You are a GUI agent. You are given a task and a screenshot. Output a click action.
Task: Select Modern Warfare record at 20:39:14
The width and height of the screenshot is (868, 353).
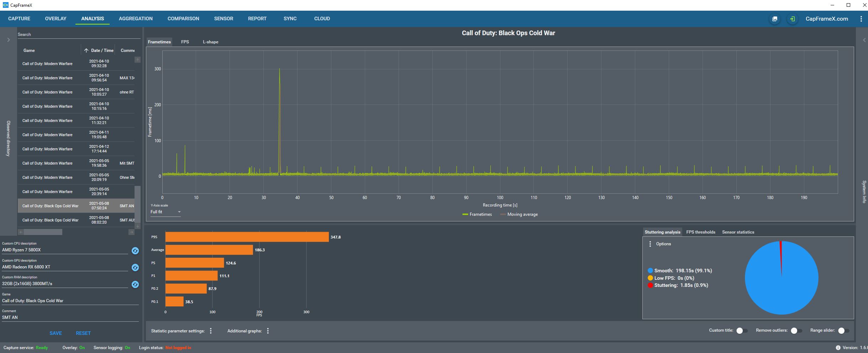pyautogui.click(x=76, y=192)
